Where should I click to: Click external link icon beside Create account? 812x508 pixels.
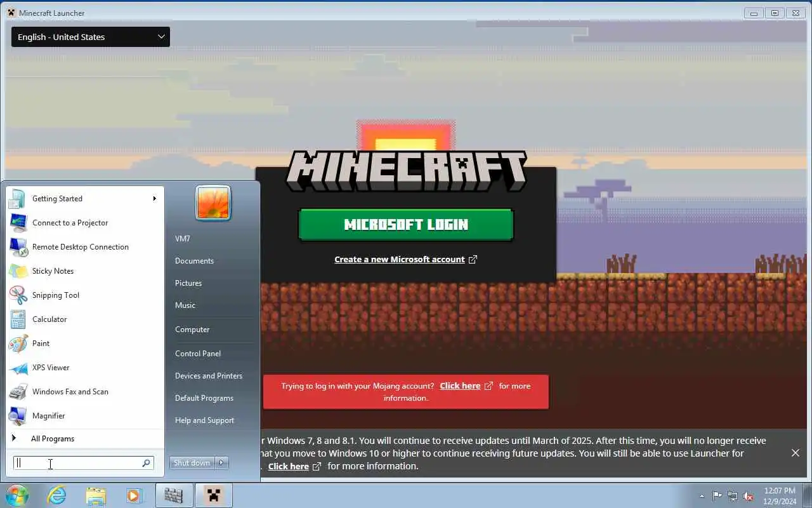point(473,259)
